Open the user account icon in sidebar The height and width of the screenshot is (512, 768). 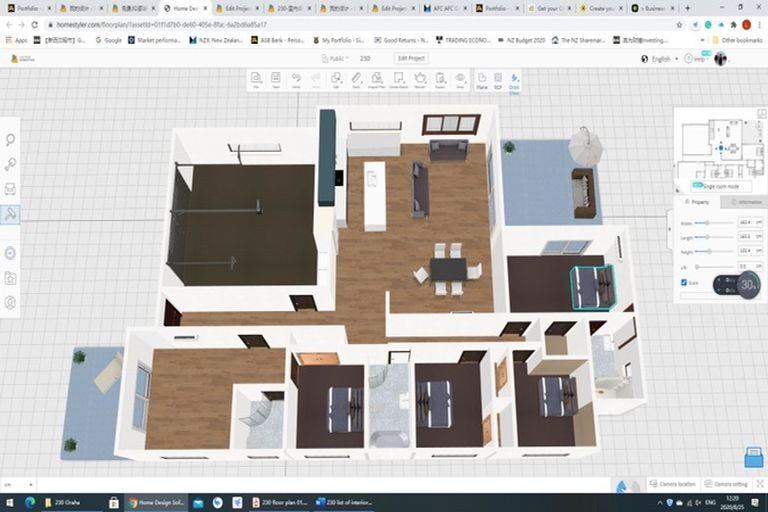(11, 301)
